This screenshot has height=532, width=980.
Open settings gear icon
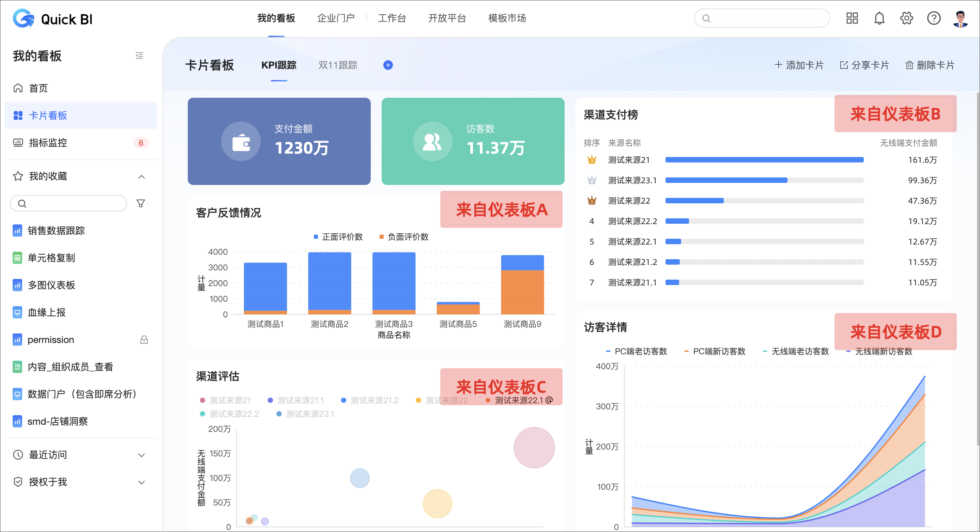tap(906, 18)
